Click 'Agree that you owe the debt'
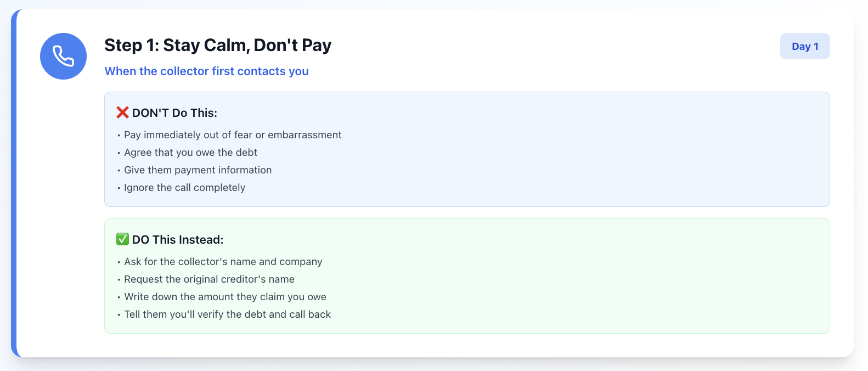The image size is (868, 371). point(190,153)
